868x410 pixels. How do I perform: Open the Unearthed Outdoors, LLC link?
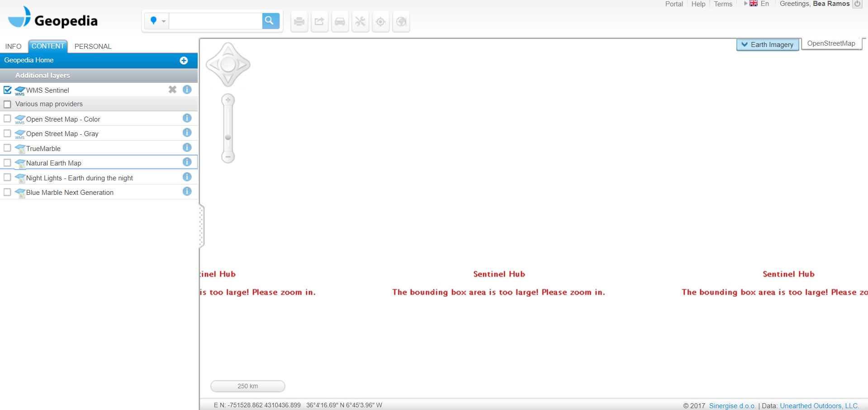[x=819, y=406]
